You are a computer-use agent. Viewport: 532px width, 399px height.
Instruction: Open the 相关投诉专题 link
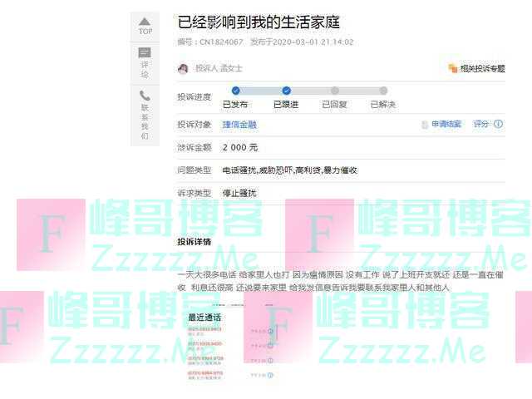click(x=482, y=69)
